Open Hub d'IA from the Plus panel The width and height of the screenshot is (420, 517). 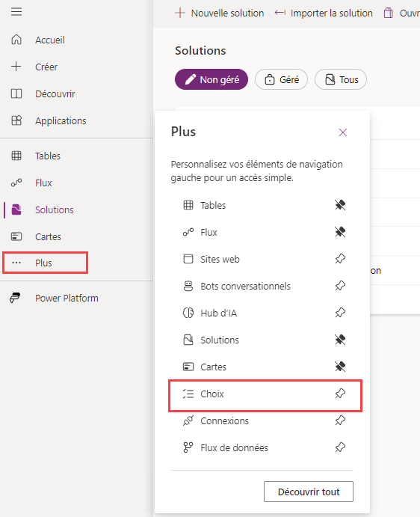click(x=218, y=313)
